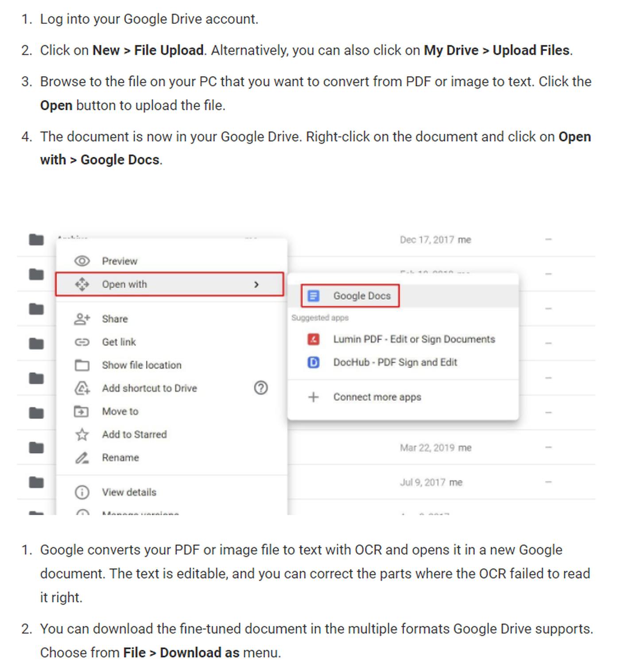
Task: Click the plus icon for Connect more apps
Action: pyautogui.click(x=314, y=397)
